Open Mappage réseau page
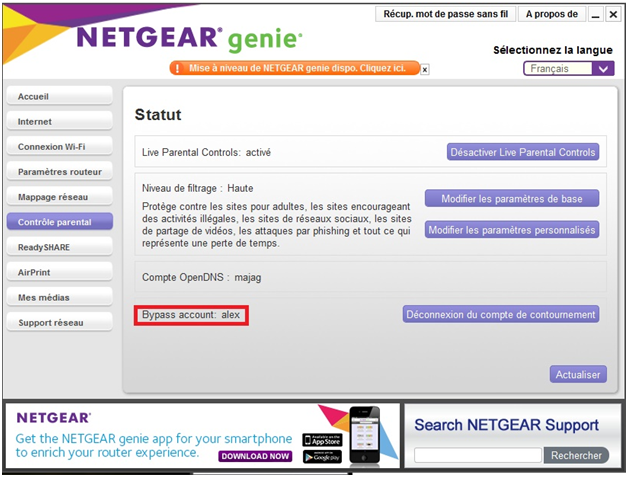 point(60,197)
